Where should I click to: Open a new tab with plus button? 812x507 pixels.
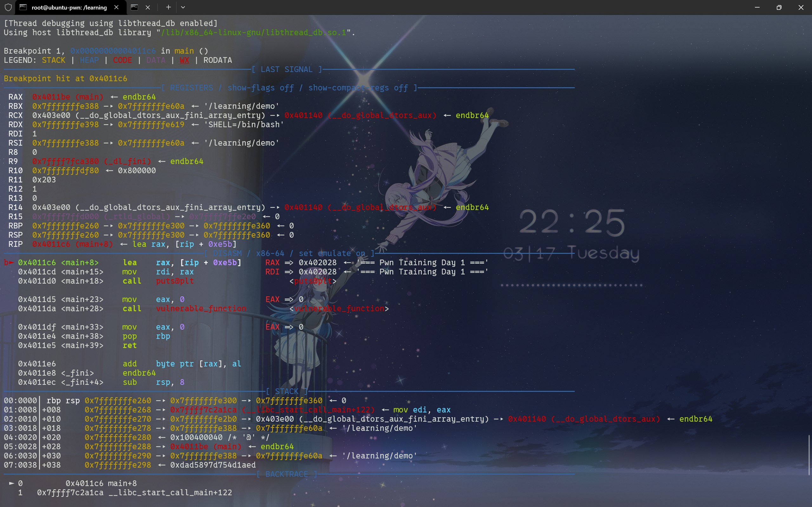(168, 7)
